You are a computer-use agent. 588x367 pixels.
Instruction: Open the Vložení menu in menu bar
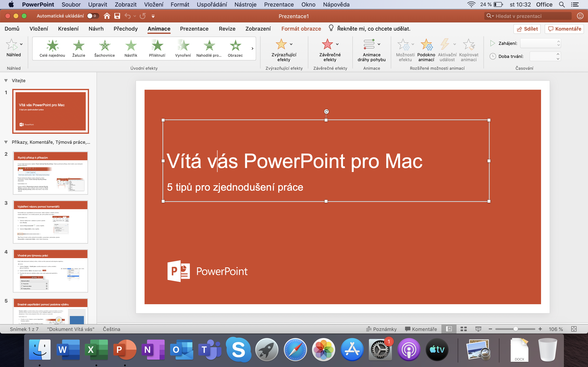pos(154,4)
